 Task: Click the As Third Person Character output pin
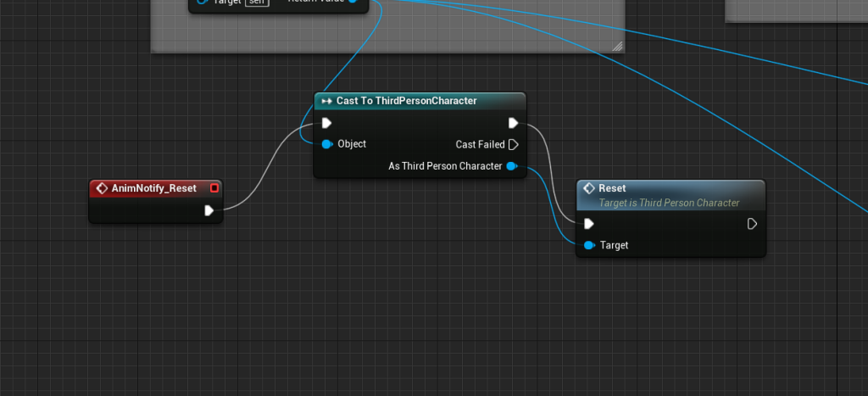(x=511, y=166)
